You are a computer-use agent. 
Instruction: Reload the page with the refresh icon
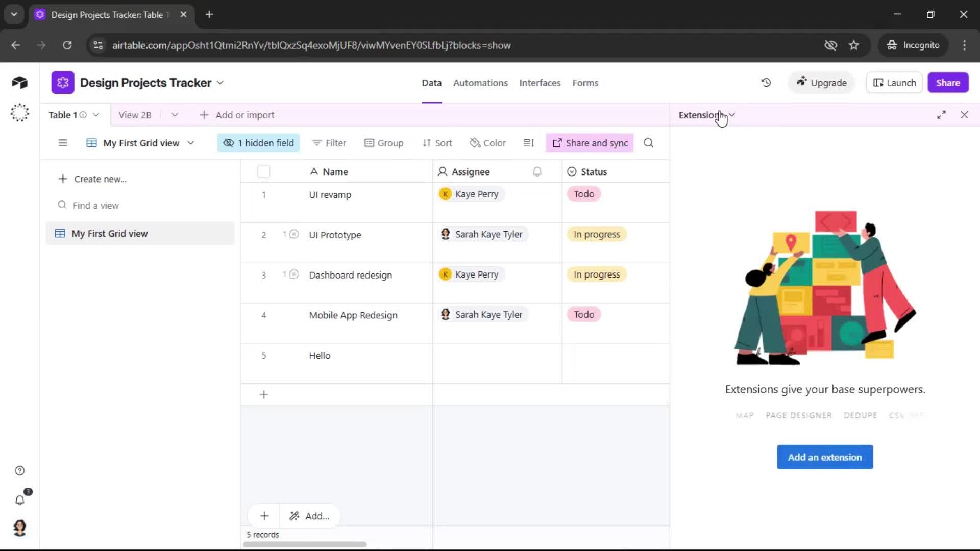(67, 45)
